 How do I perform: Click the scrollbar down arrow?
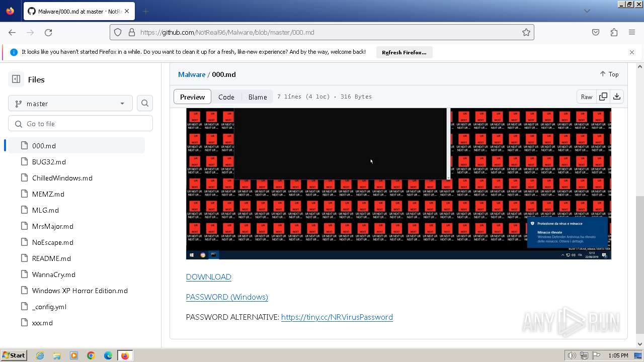(640, 344)
